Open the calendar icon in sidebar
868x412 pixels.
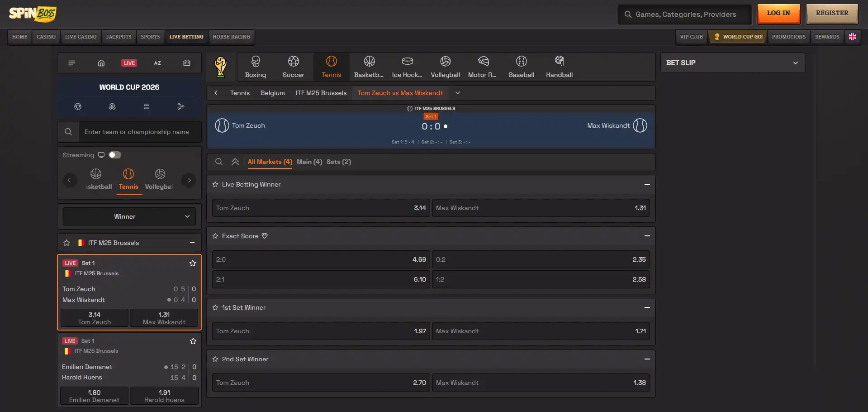pyautogui.click(x=186, y=63)
